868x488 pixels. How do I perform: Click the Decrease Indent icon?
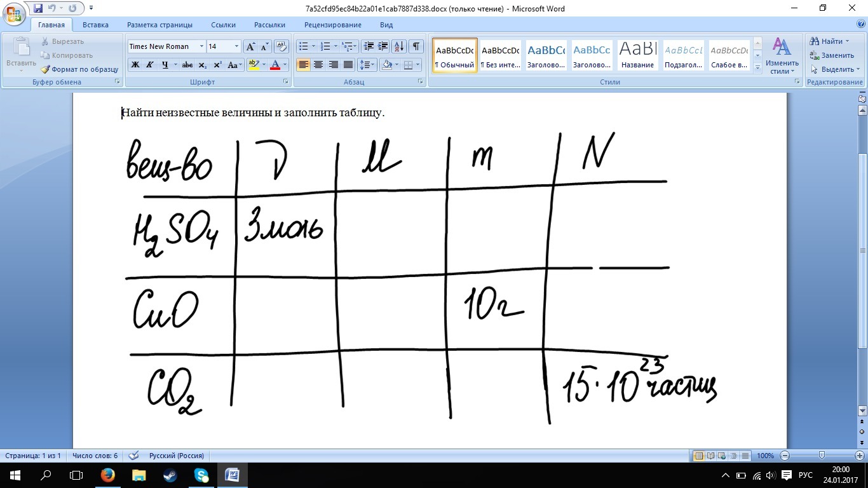(369, 46)
